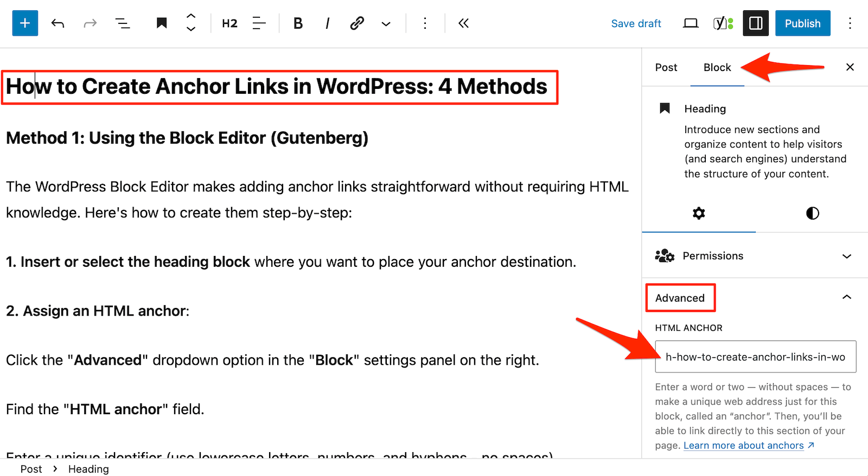Open the Yoast SEO panel icon
The image size is (868, 476).
pos(723,23)
